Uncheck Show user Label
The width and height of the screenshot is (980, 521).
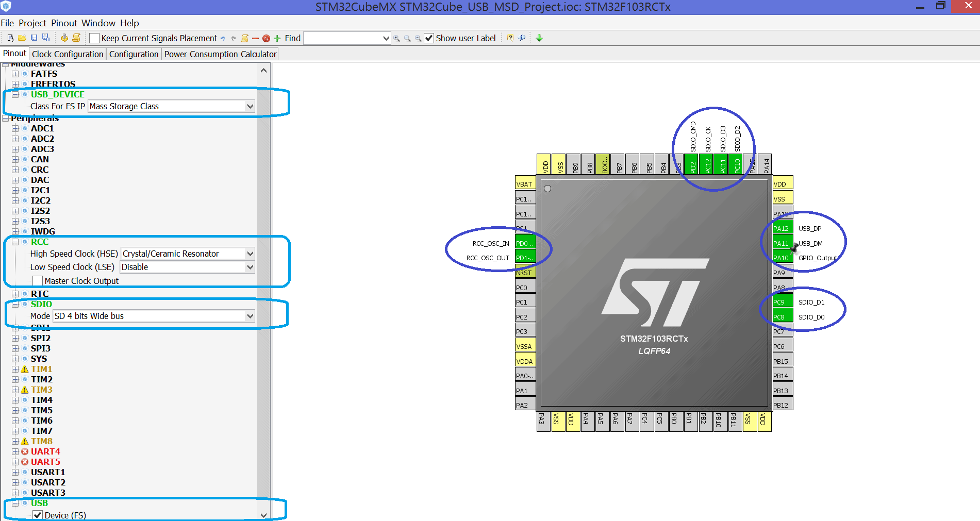tap(429, 38)
